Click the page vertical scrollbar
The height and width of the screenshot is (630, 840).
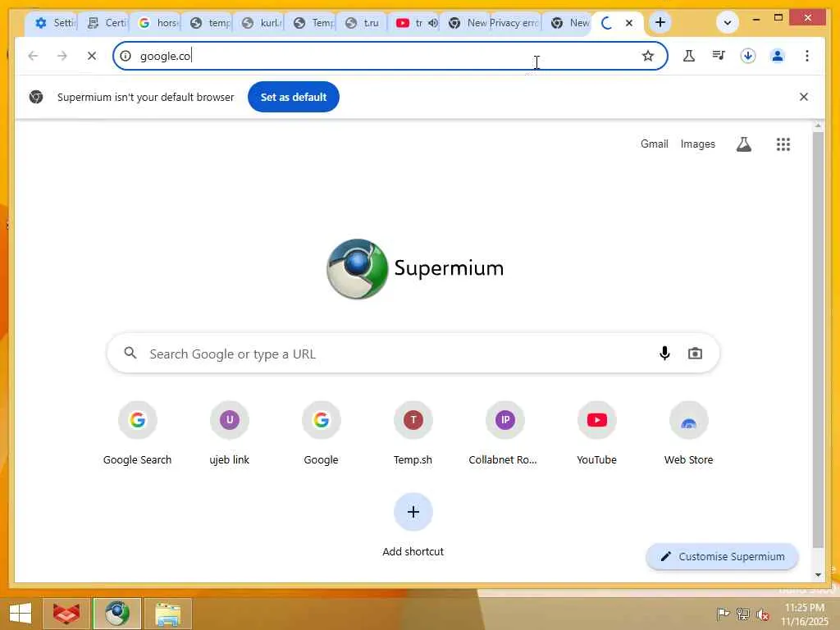click(x=818, y=340)
